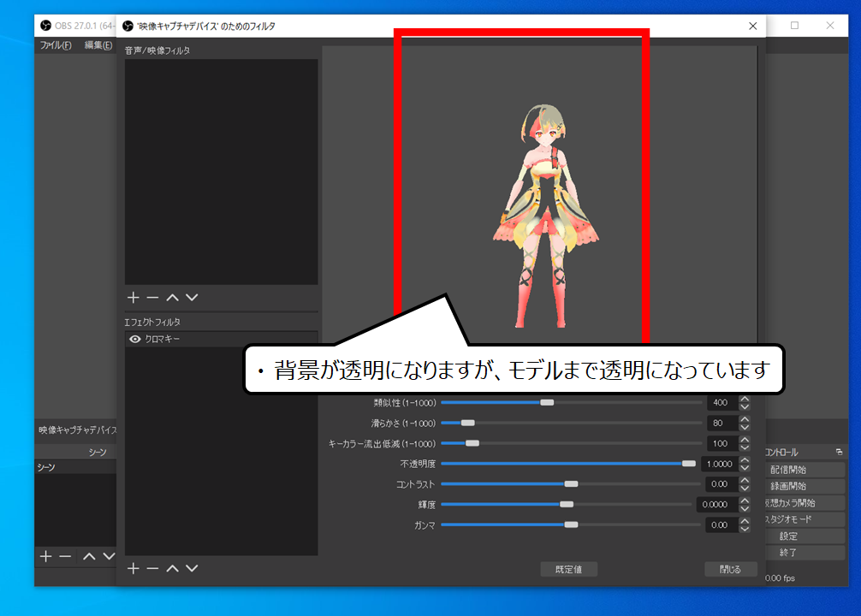This screenshot has width=861, height=616.
Task: Move scene down in main OBS window
Action: point(109,557)
